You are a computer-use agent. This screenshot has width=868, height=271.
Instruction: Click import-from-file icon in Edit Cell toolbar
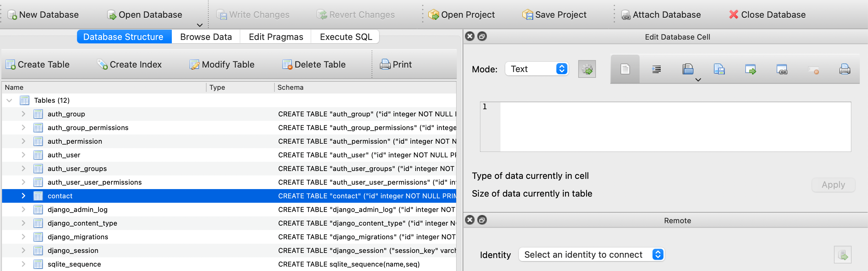point(688,69)
